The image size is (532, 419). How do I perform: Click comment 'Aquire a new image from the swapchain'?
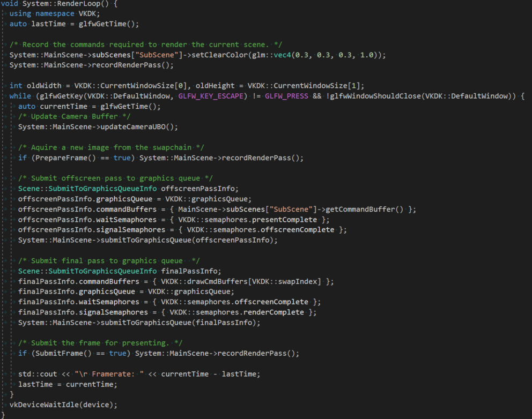pos(112,147)
